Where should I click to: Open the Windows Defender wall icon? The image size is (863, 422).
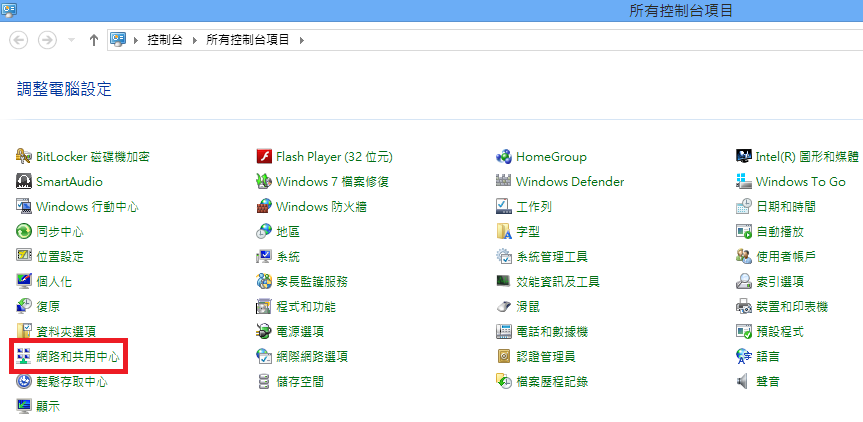click(x=504, y=182)
